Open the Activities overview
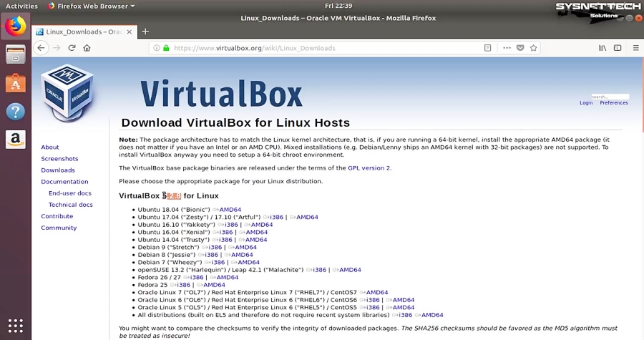Image resolution: width=644 pixels, height=340 pixels. (21, 6)
